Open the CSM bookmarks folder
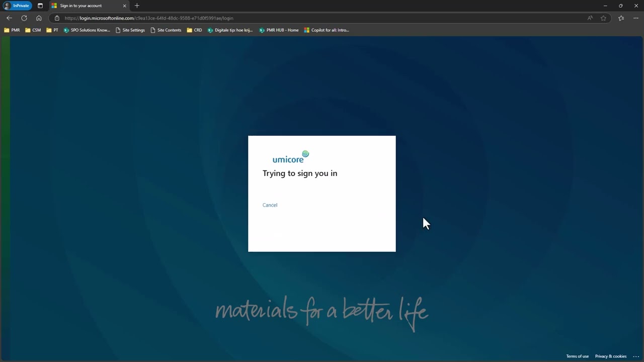 pyautogui.click(x=33, y=30)
